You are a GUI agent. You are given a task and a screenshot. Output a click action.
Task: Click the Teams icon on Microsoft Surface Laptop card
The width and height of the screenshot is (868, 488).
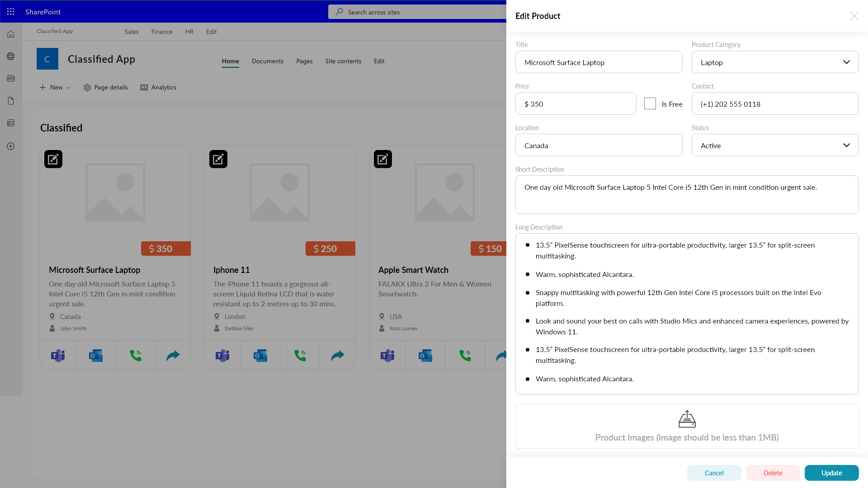coord(58,356)
